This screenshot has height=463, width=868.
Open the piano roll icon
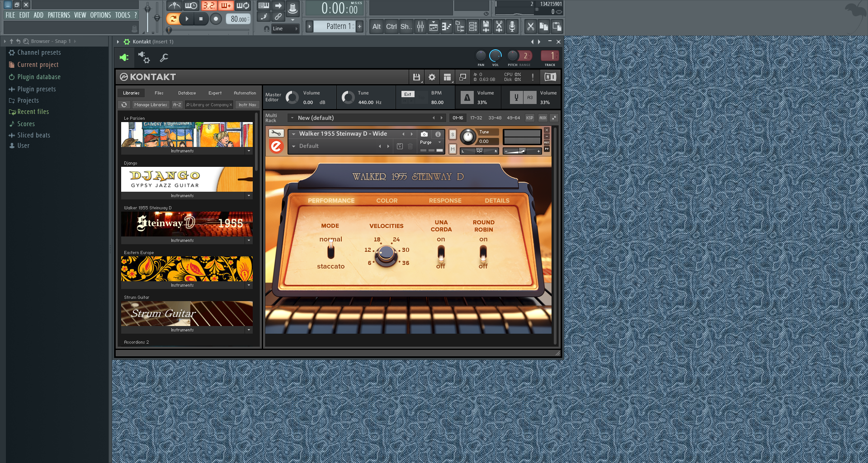click(x=447, y=27)
